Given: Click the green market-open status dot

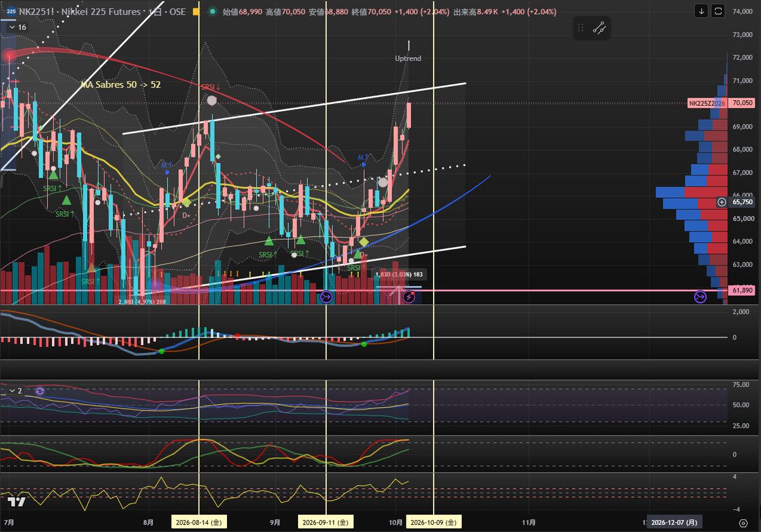Looking at the screenshot, I should (211, 11).
